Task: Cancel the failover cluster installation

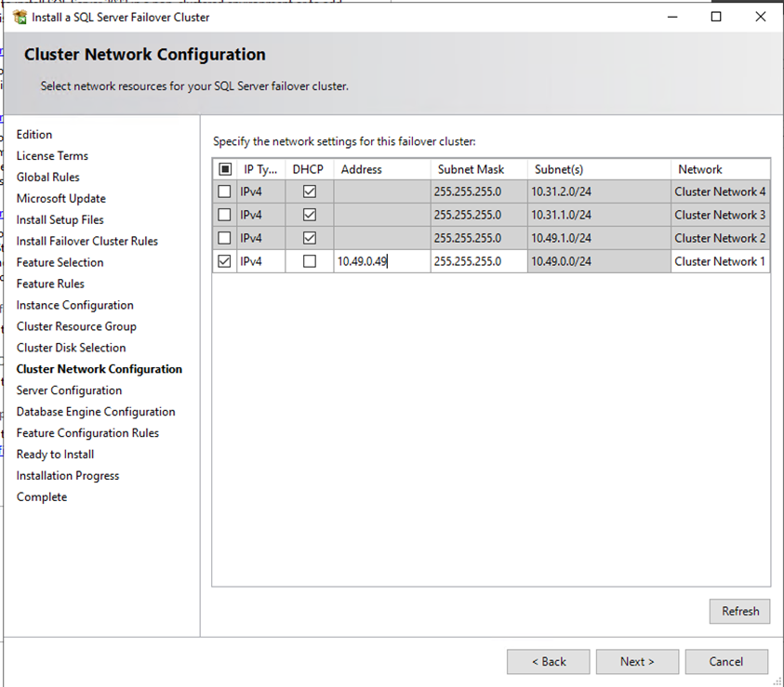Action: coord(725,661)
